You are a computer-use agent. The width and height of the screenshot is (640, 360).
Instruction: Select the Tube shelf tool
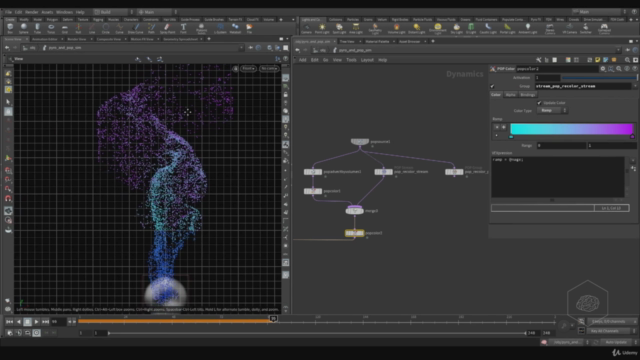coord(37,28)
